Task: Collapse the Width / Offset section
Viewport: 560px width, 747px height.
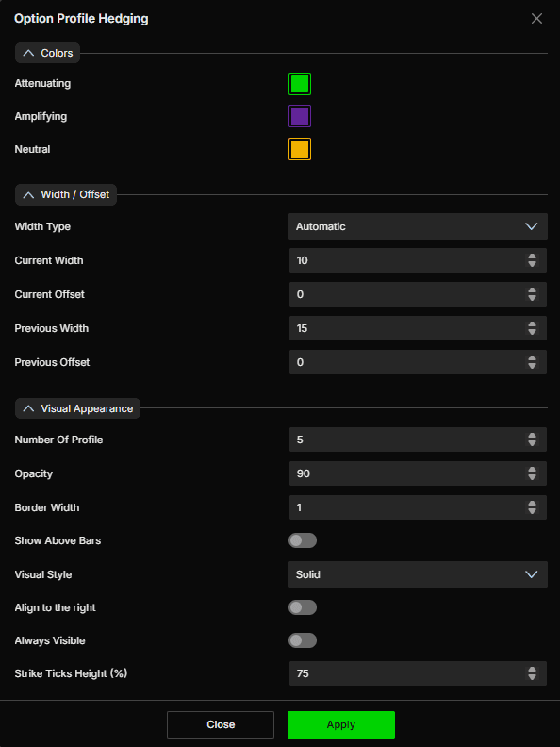Action: [x=66, y=195]
